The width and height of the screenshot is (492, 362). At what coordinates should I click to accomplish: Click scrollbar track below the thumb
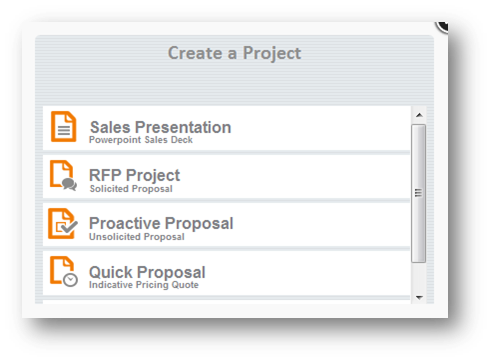(419, 277)
